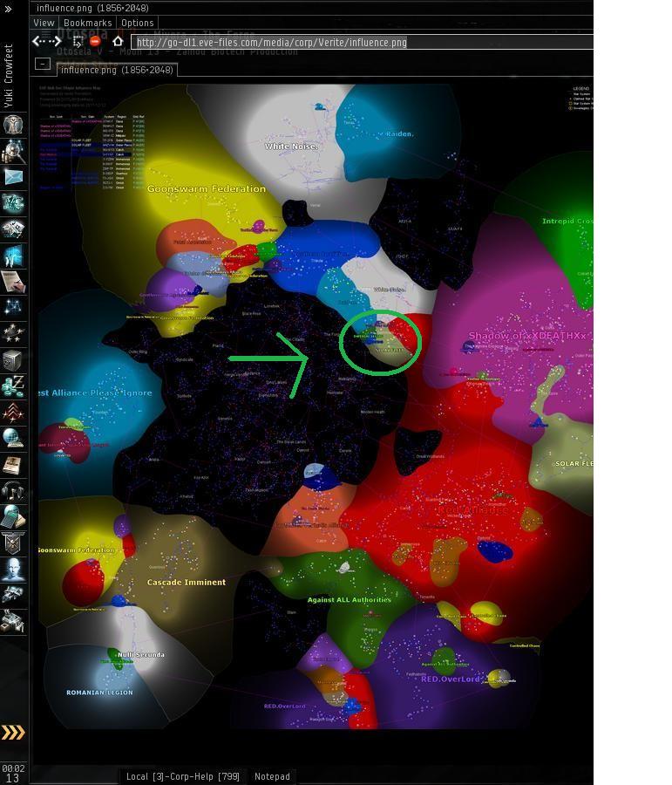Click the SOLAR FLE label at right edge

574,464
